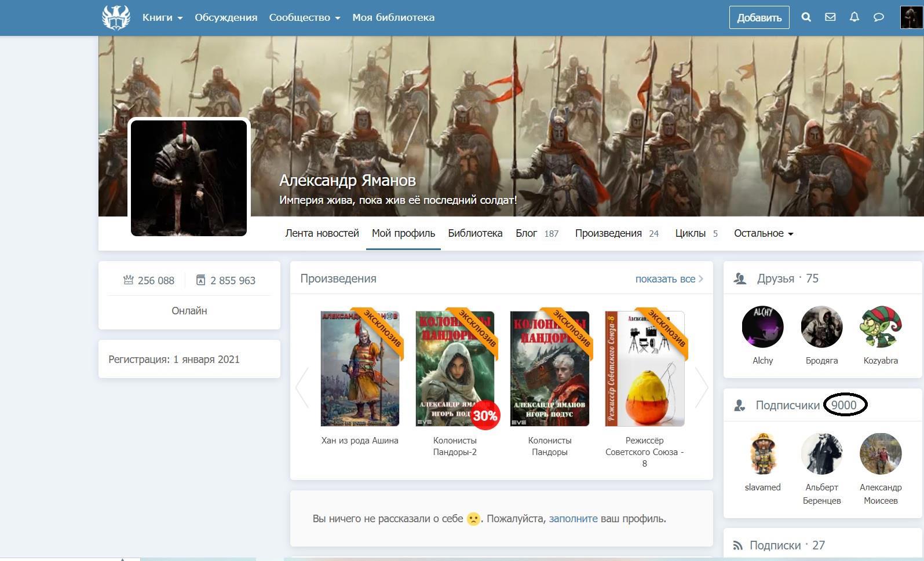This screenshot has width=924, height=561.
Task: Click the user avatar in top bar
Action: tap(911, 17)
